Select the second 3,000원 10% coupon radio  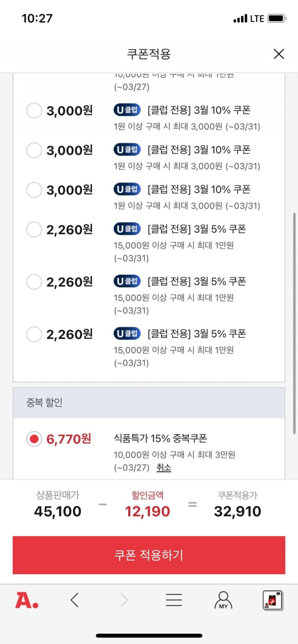[34, 150]
